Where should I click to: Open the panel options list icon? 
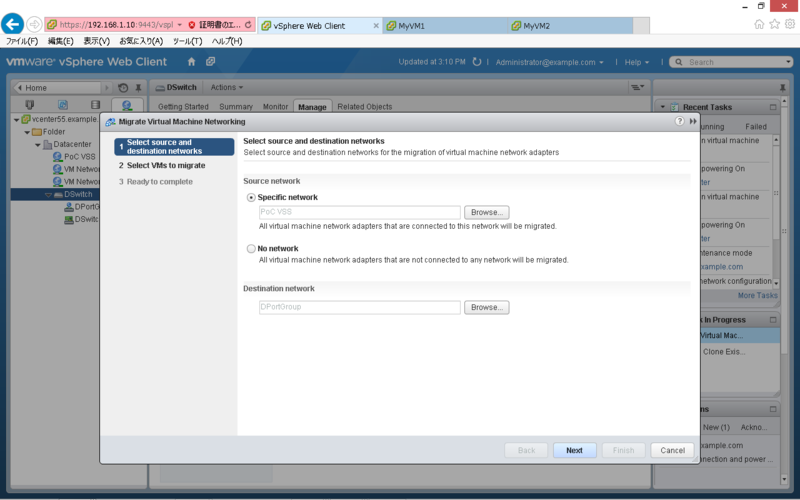tap(638, 87)
